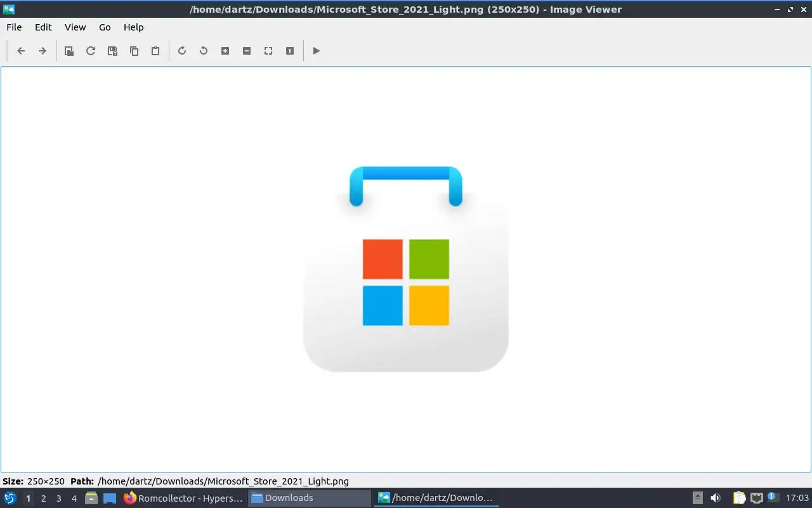The width and height of the screenshot is (812, 508).
Task: Switch to virtual desktop 3
Action: [x=58, y=498]
